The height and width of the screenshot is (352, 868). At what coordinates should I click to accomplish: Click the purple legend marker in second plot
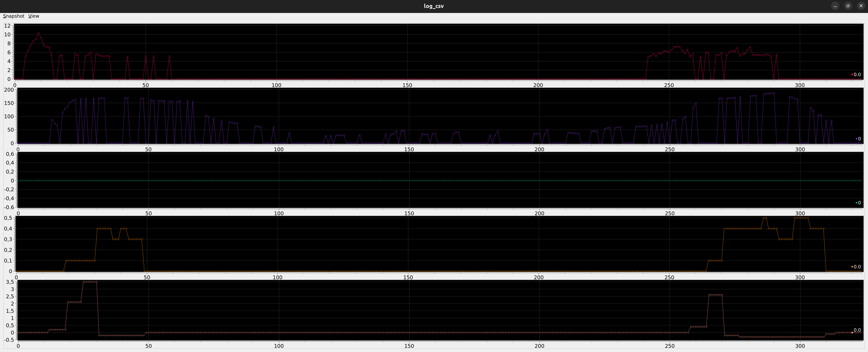pyautogui.click(x=856, y=139)
